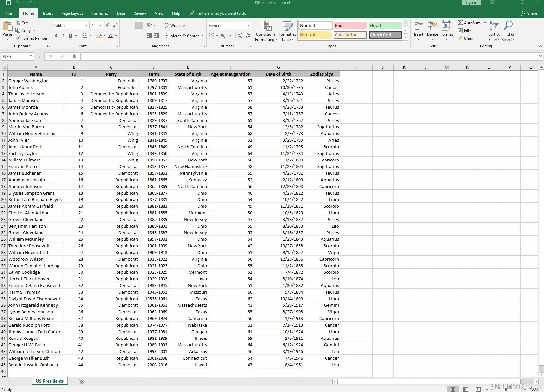Click the Format Painter brush
This screenshot has height=392, width=544.
pos(18,38)
